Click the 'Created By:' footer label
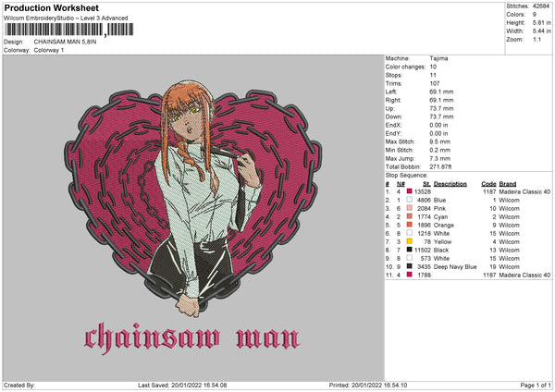Image resolution: width=555 pixels, height=392 pixels. click(x=19, y=386)
